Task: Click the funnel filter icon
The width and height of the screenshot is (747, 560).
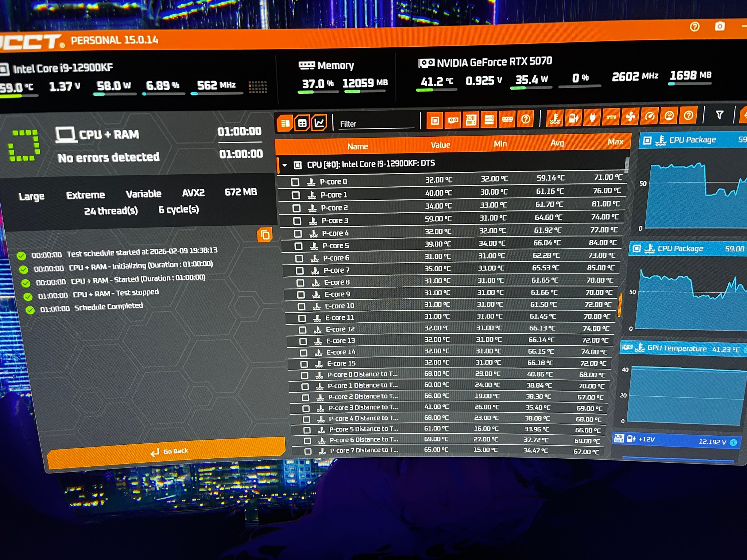Action: pos(719,115)
